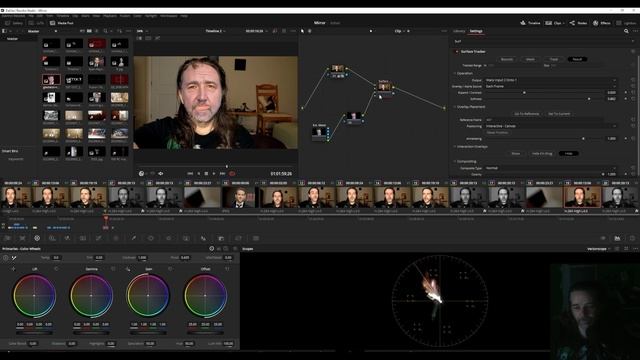The width and height of the screenshot is (640, 360).
Task: Open the Color Match palette
Action: pos(22,238)
